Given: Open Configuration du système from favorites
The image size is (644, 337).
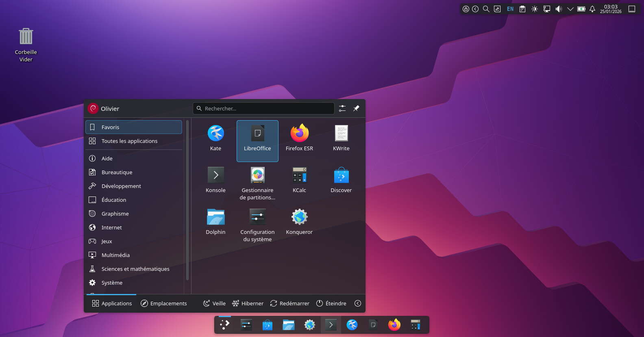Looking at the screenshot, I should coord(257,224).
